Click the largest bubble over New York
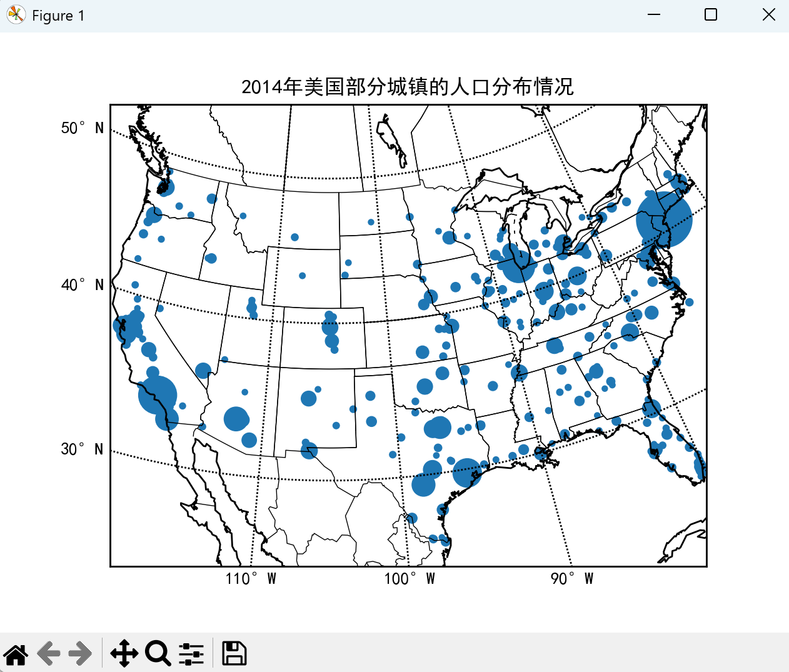The width and height of the screenshot is (789, 672). 664,219
